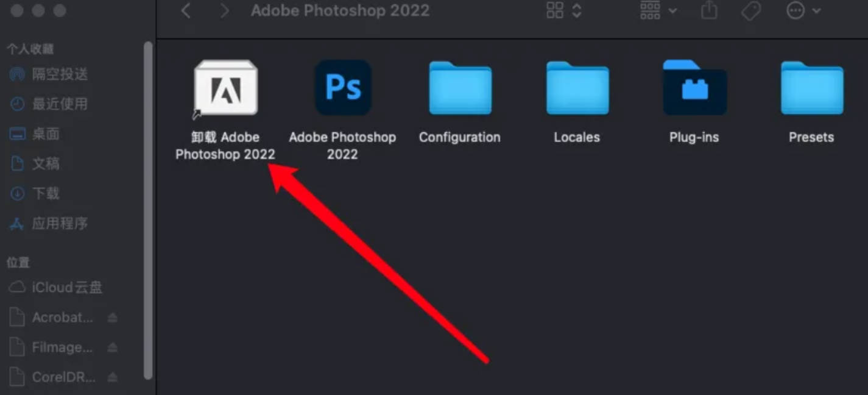The image size is (868, 395).
Task: Click the sidebar vertical scrollbar
Action: click(148, 210)
